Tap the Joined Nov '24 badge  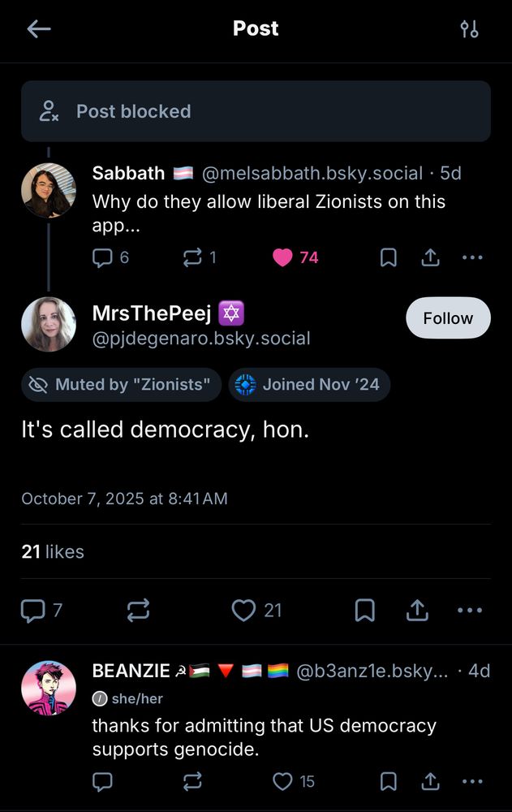(309, 384)
